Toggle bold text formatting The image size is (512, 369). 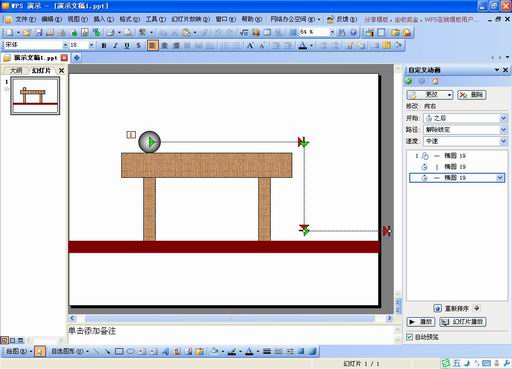[104, 45]
